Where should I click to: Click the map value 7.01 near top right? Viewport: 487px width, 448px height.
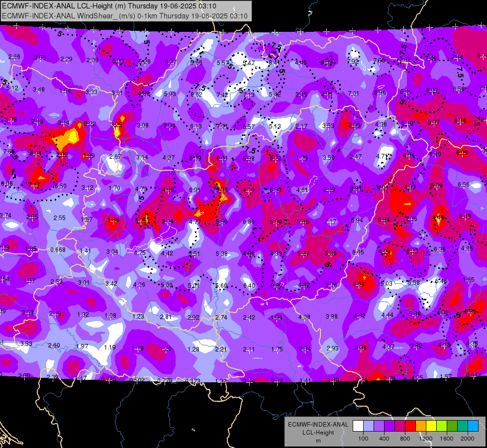tap(354, 93)
